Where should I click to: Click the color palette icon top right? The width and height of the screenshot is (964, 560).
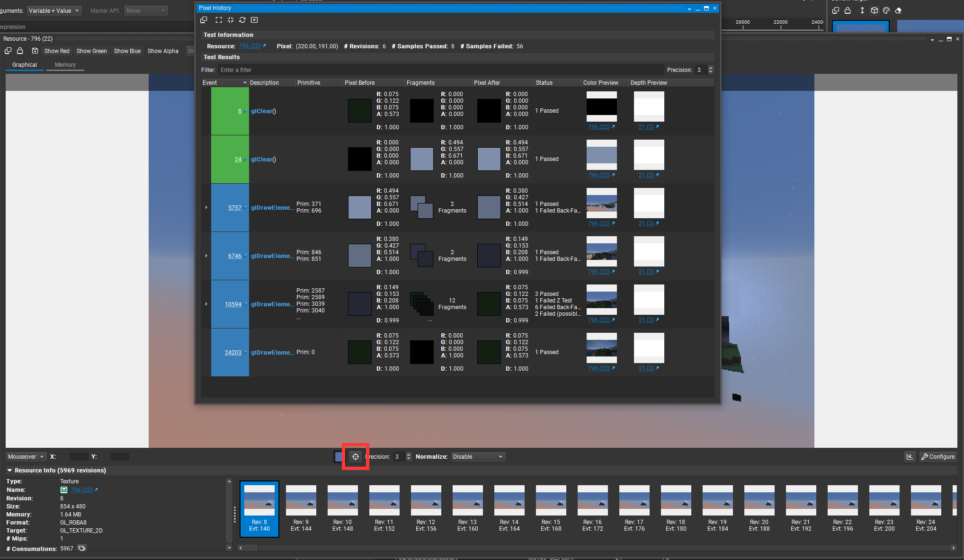(886, 10)
